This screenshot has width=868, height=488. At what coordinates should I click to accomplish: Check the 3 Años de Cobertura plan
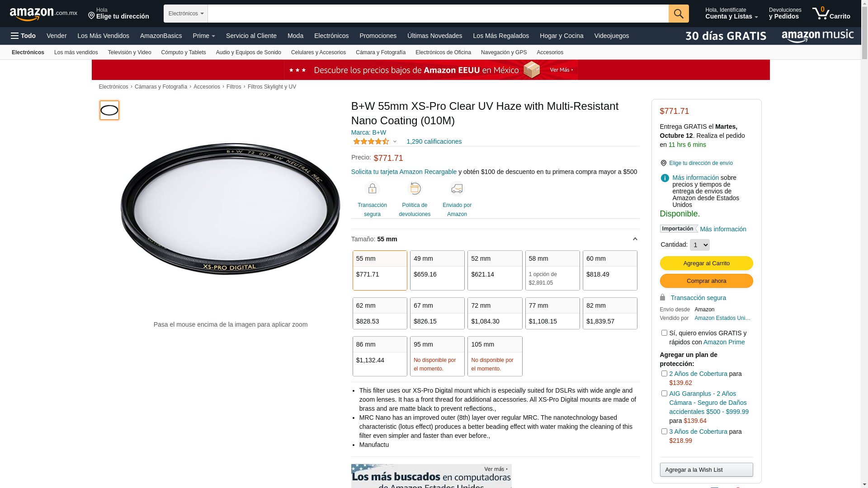click(x=664, y=432)
